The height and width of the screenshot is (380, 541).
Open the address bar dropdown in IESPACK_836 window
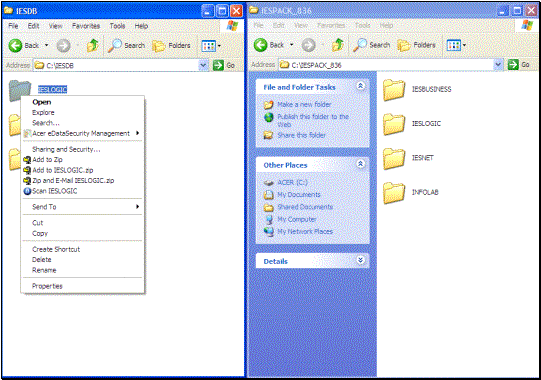[x=498, y=65]
